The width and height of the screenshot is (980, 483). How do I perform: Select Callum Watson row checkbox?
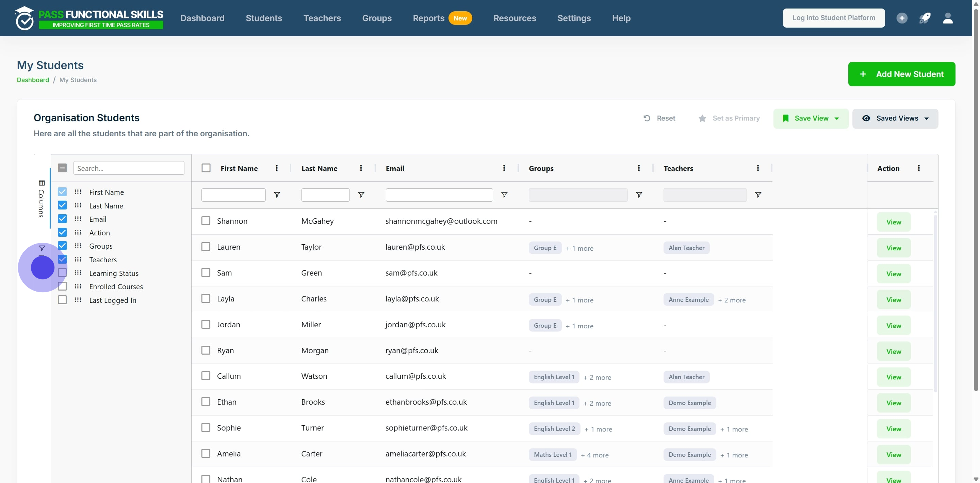(x=206, y=376)
